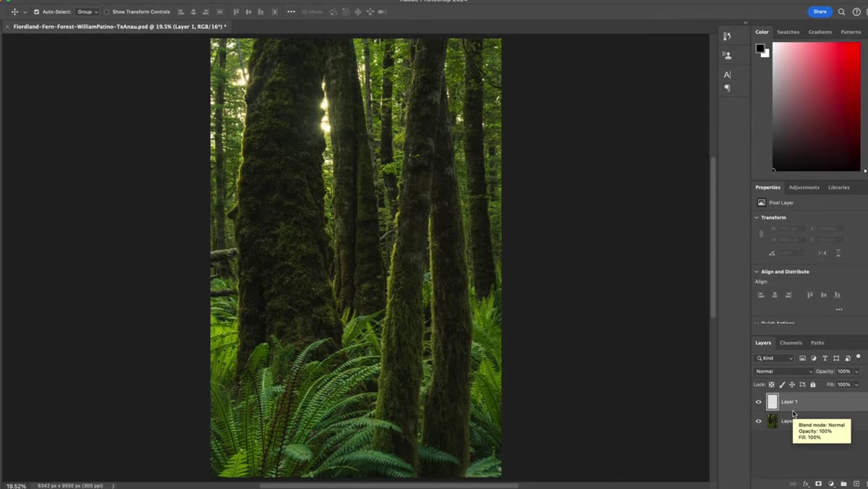Open the Paragraph panel icon
Image resolution: width=868 pixels, height=489 pixels.
click(727, 88)
